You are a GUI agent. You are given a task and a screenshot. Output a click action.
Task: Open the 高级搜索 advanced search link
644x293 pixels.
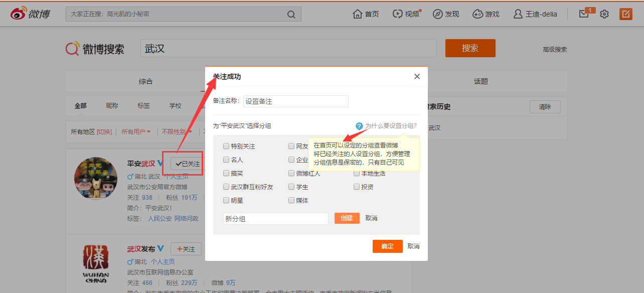(x=555, y=50)
